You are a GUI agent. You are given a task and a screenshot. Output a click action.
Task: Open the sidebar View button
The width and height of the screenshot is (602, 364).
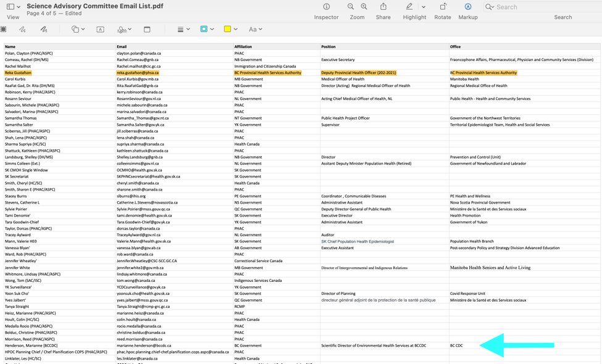click(10, 7)
